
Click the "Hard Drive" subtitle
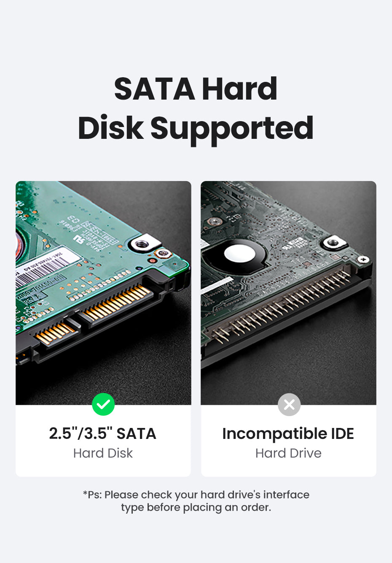288,453
